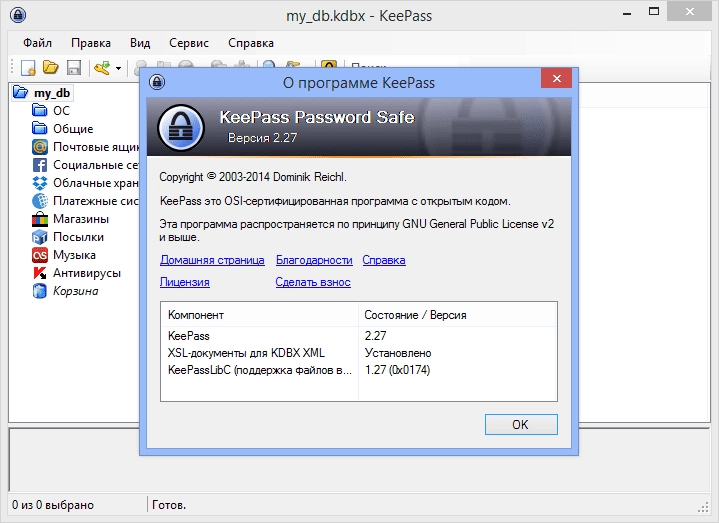
Task: Click the Add entry key icon
Action: tap(102, 68)
